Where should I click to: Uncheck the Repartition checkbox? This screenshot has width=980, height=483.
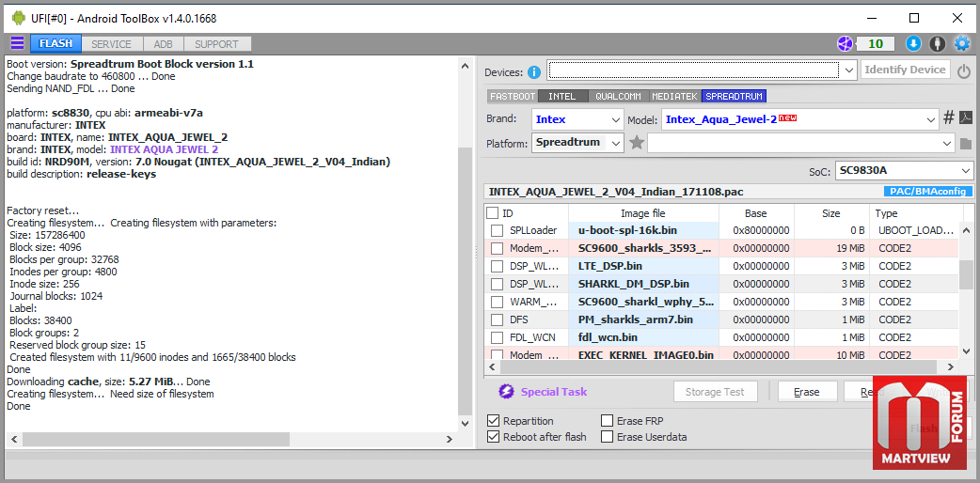(x=493, y=421)
